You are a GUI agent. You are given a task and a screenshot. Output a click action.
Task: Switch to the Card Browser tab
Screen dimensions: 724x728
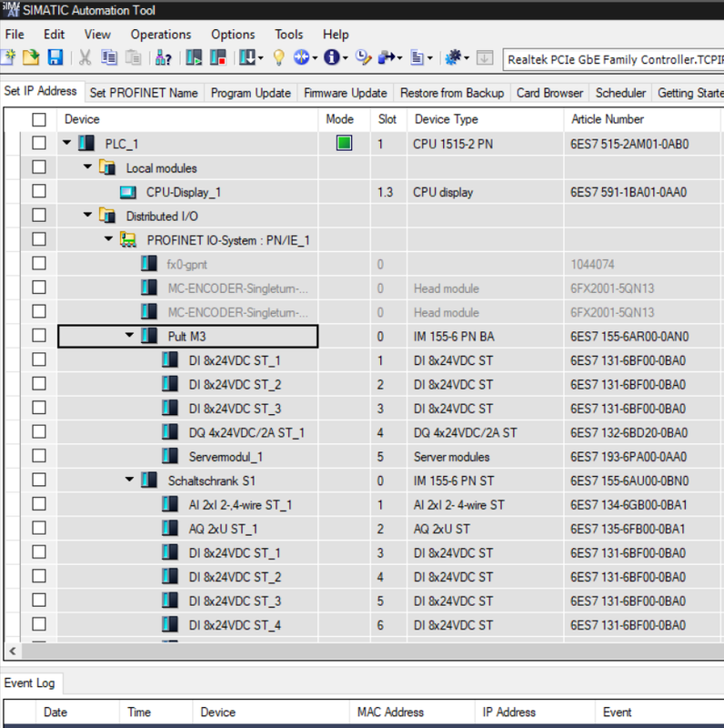(x=550, y=93)
